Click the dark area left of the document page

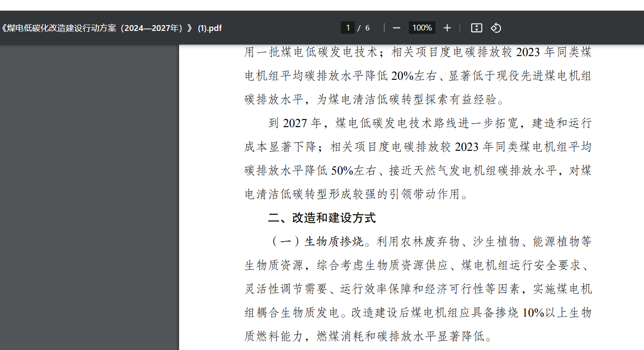pyautogui.click(x=87, y=193)
